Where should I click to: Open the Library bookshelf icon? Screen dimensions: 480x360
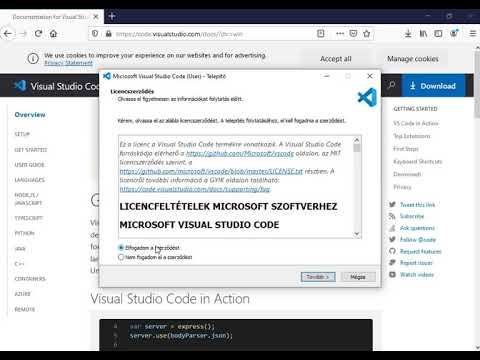click(x=423, y=34)
